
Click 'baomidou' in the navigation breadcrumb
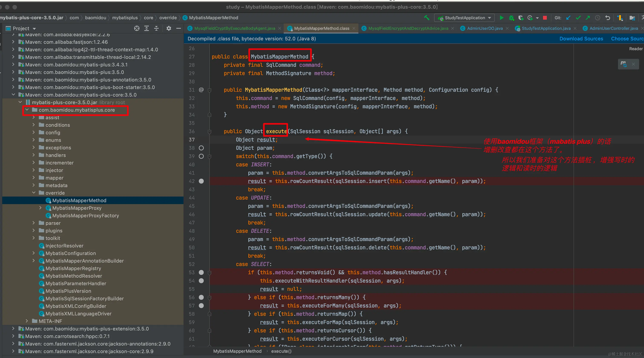(x=95, y=17)
